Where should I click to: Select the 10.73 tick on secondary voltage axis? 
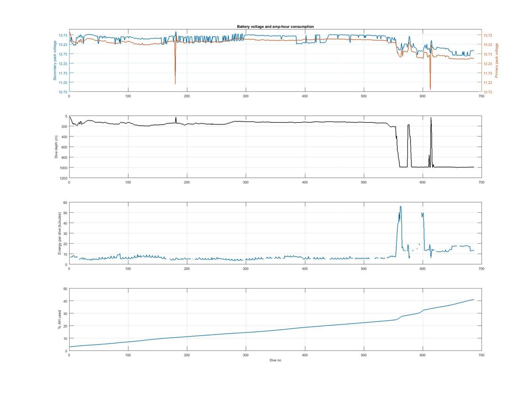(x=62, y=92)
